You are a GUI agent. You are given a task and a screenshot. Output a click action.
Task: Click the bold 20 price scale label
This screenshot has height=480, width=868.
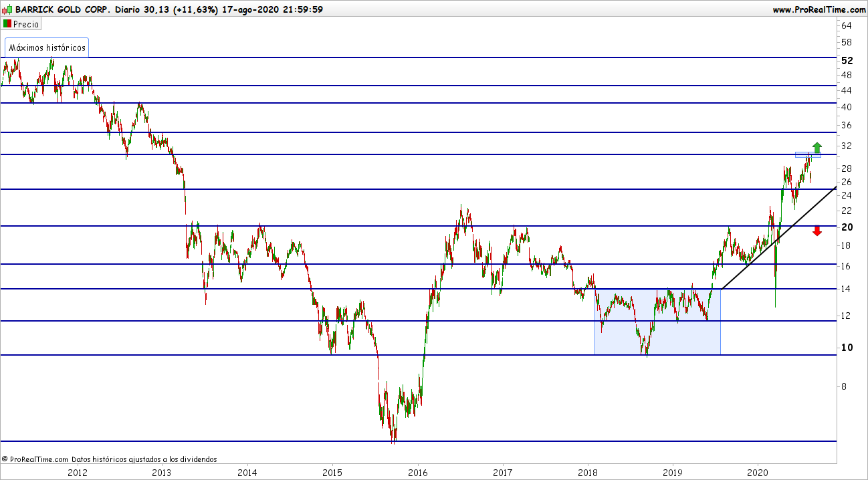[x=846, y=227]
